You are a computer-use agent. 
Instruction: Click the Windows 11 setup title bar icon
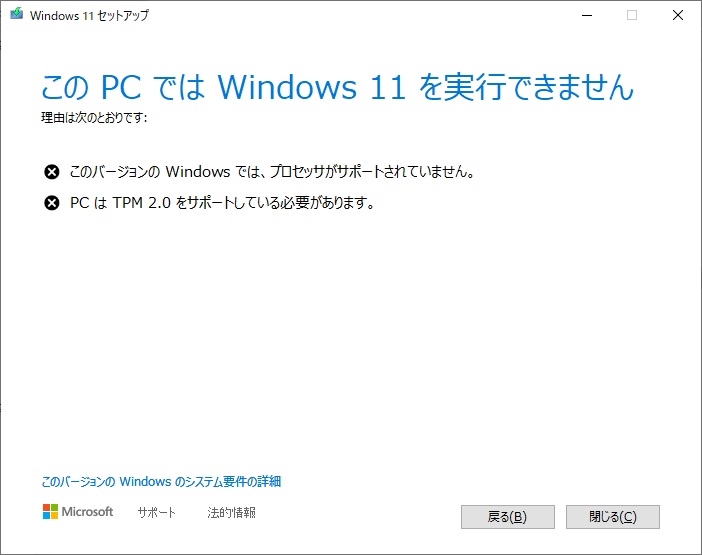[17, 15]
